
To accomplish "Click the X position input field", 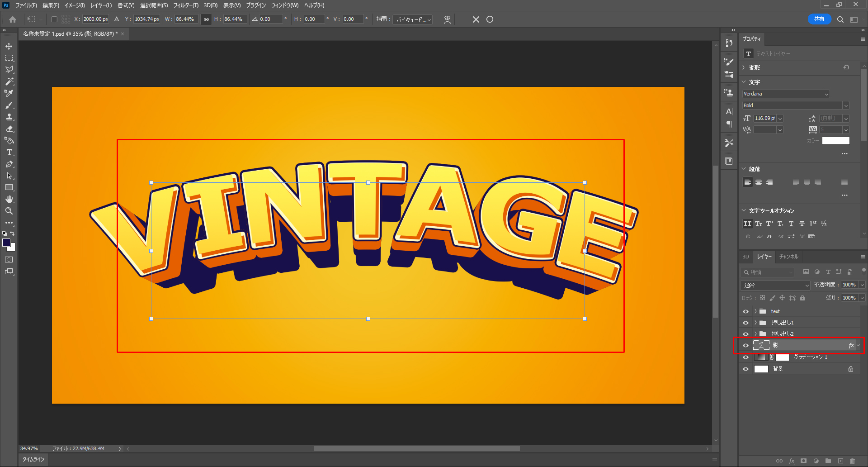I will tap(95, 19).
